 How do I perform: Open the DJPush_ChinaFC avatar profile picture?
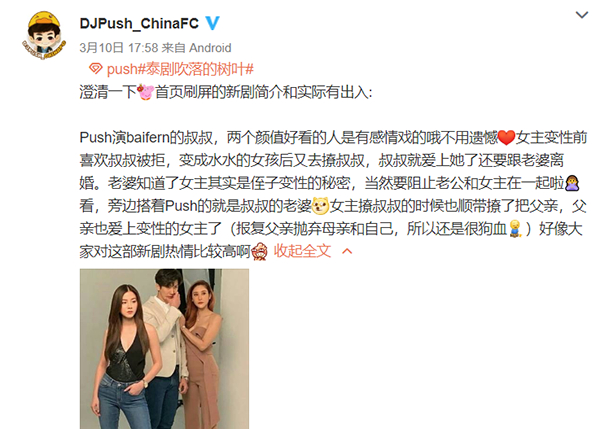[44, 35]
